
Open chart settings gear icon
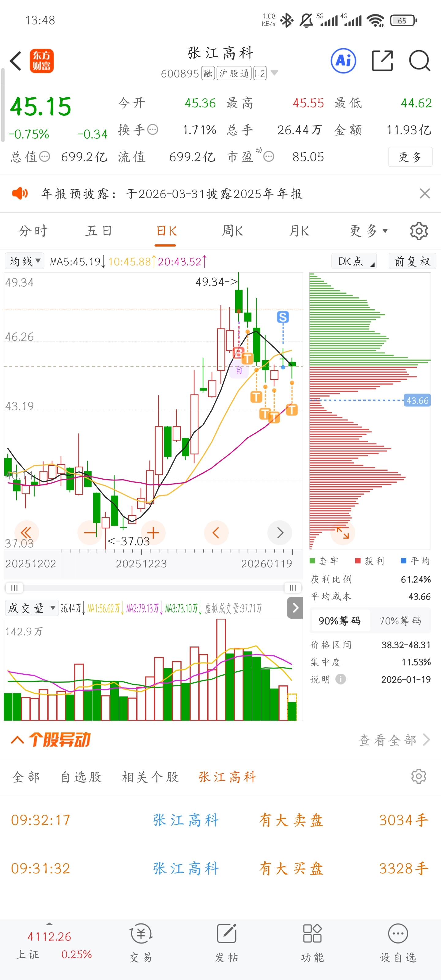[419, 231]
